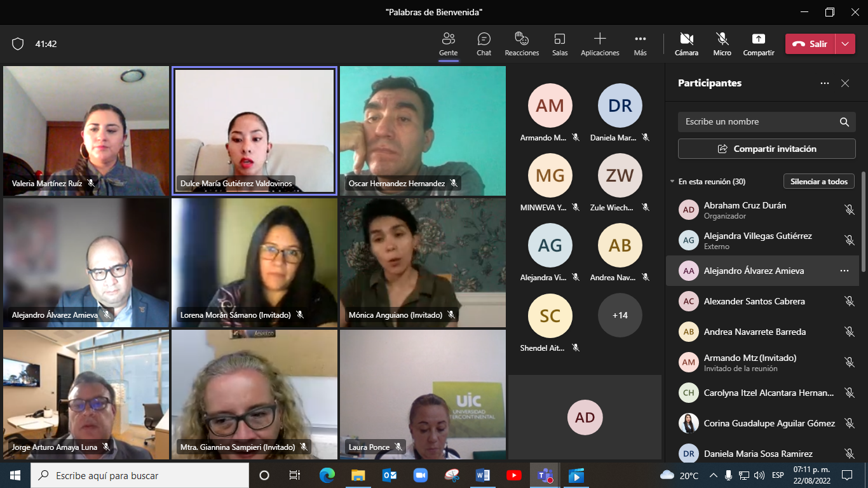
Task: Click the taskbar search box
Action: coord(140,475)
